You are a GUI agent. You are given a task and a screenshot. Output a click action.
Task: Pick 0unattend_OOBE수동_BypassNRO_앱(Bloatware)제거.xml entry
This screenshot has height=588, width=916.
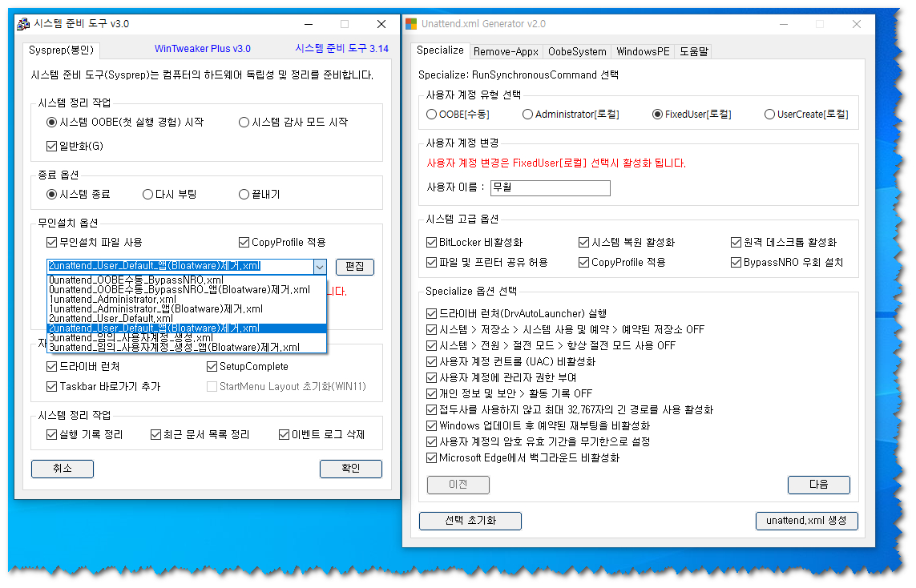187,290
